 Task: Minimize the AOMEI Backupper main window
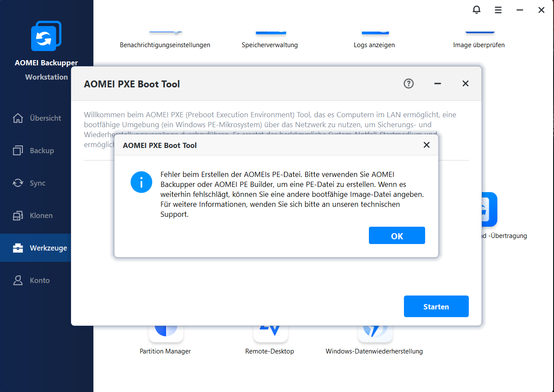tap(520, 10)
